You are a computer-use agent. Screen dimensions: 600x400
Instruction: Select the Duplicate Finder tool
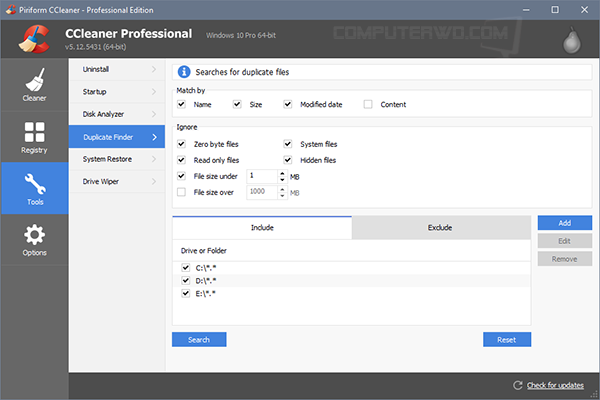[x=117, y=137]
